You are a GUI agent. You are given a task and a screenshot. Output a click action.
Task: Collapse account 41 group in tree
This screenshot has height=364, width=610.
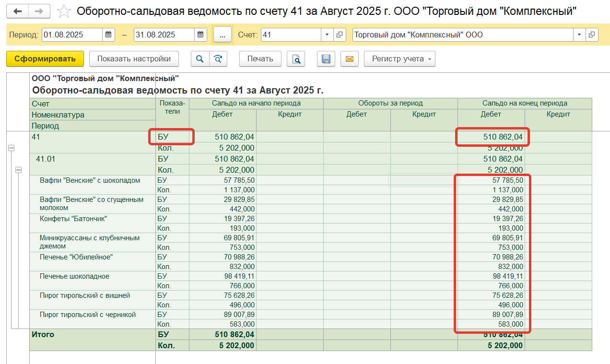coord(11,149)
